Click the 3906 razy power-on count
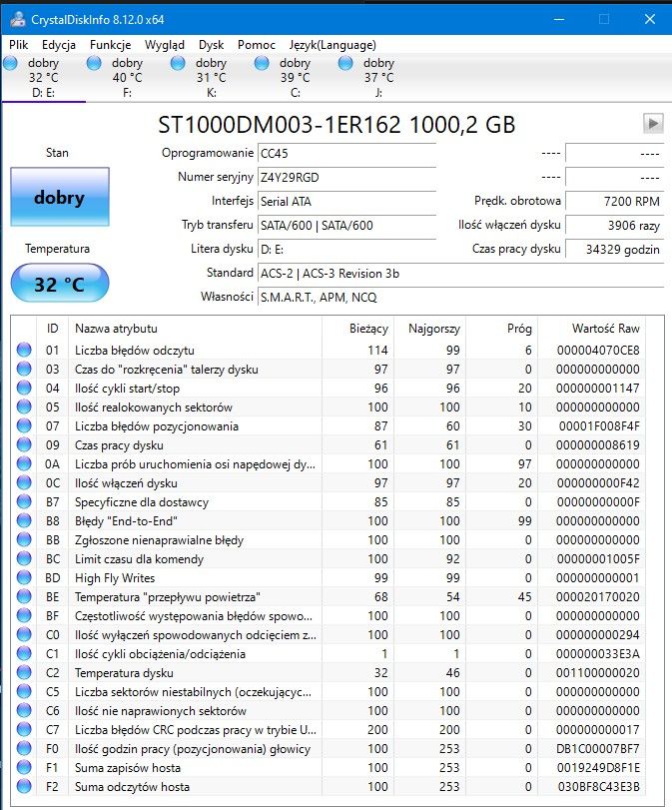The image size is (672, 810). 615,226
